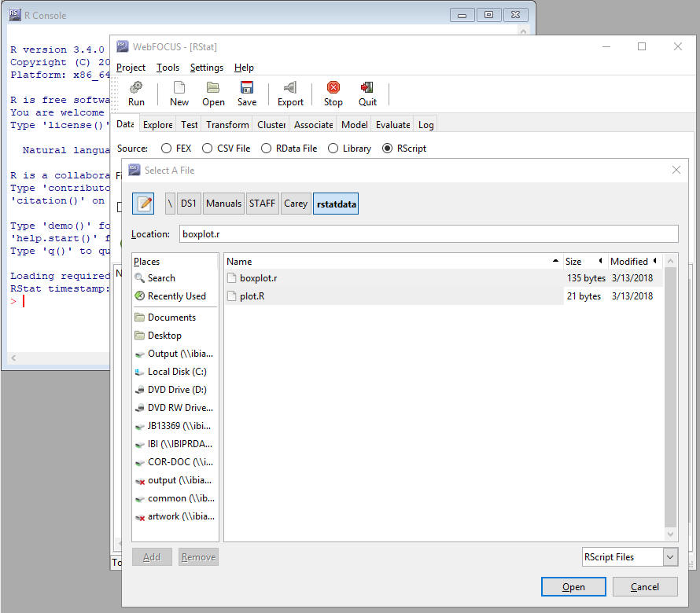Click the New document toolbar icon
This screenshot has height=613, width=700.
[179, 87]
